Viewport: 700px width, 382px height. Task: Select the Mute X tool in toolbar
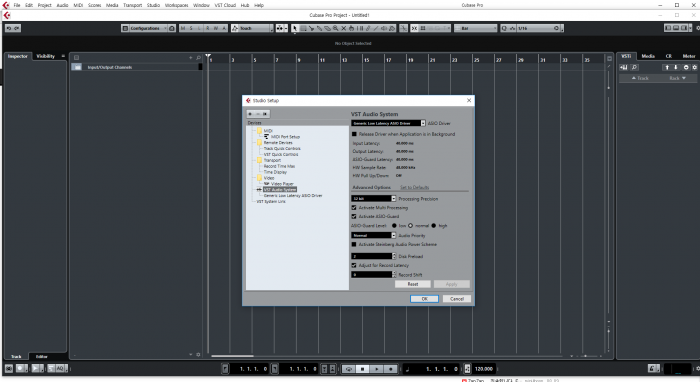343,28
